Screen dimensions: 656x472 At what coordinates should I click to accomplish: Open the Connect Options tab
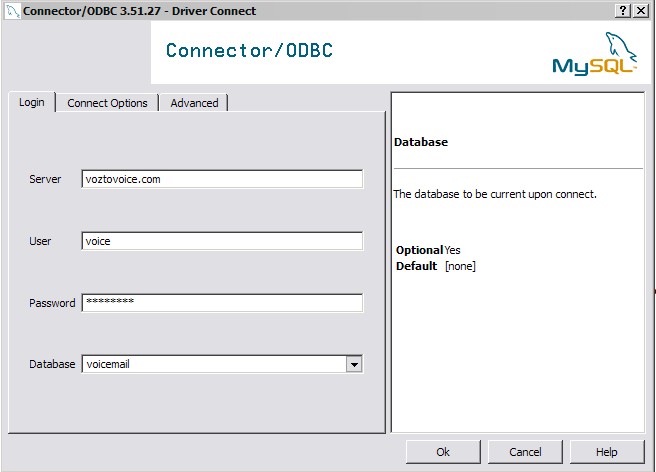[107, 103]
